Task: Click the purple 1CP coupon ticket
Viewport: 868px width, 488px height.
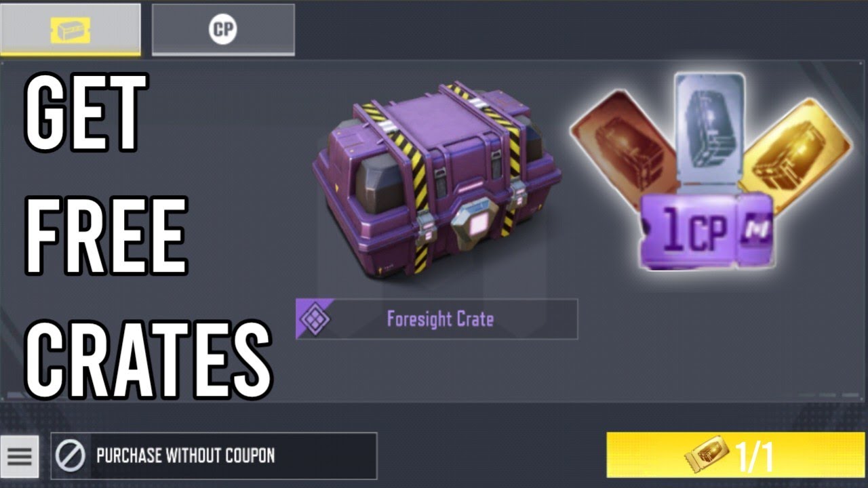Action: click(x=705, y=230)
